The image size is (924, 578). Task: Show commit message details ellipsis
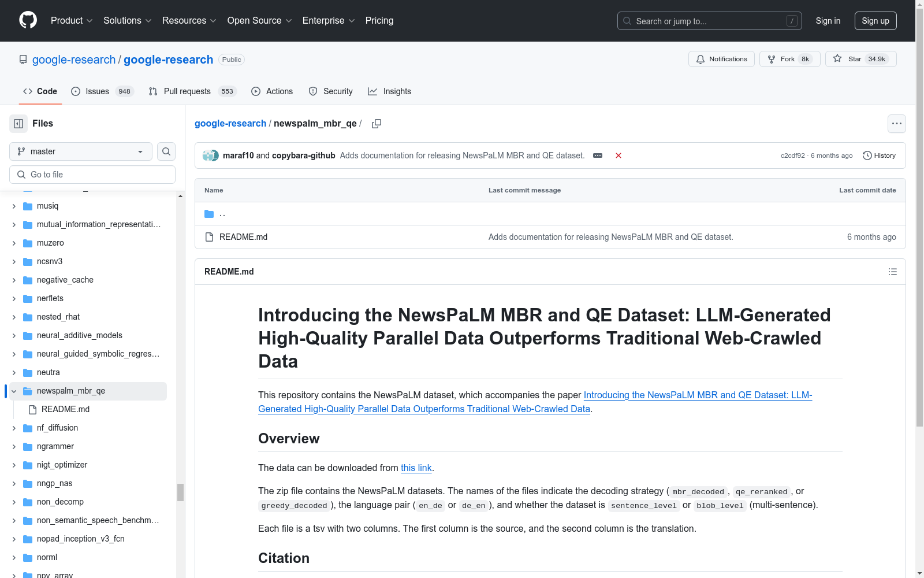pyautogui.click(x=598, y=155)
